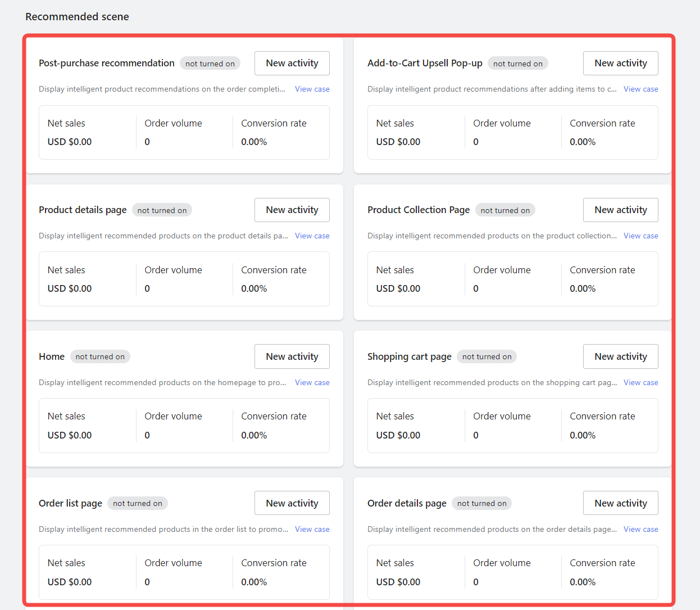The image size is (700, 610).
Task: View case link for Product details page
Action: pyautogui.click(x=312, y=236)
